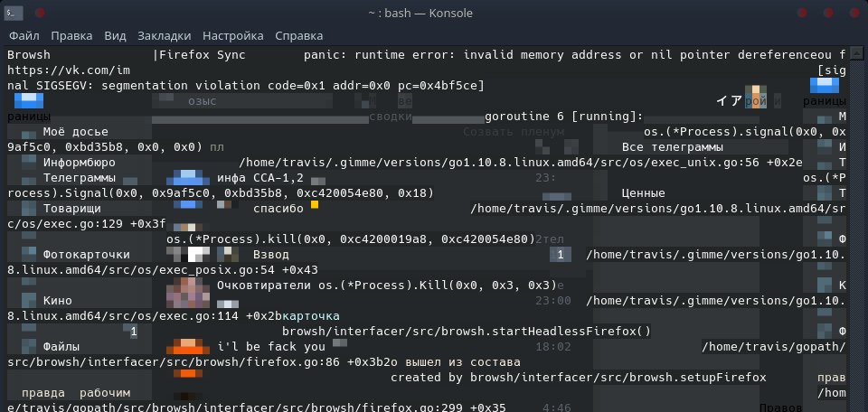Image resolution: width=868 pixels, height=412 pixels.
Task: Click the правда рабочим text
Action: click(x=76, y=393)
